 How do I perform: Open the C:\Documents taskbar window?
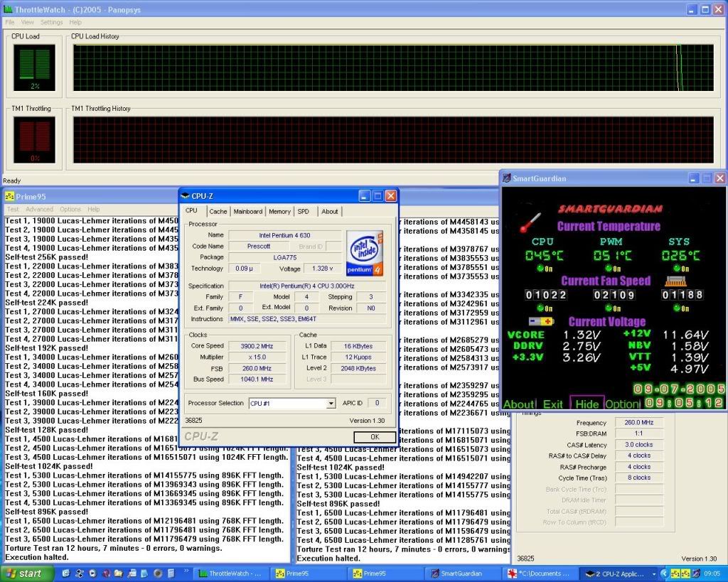tap(540, 573)
